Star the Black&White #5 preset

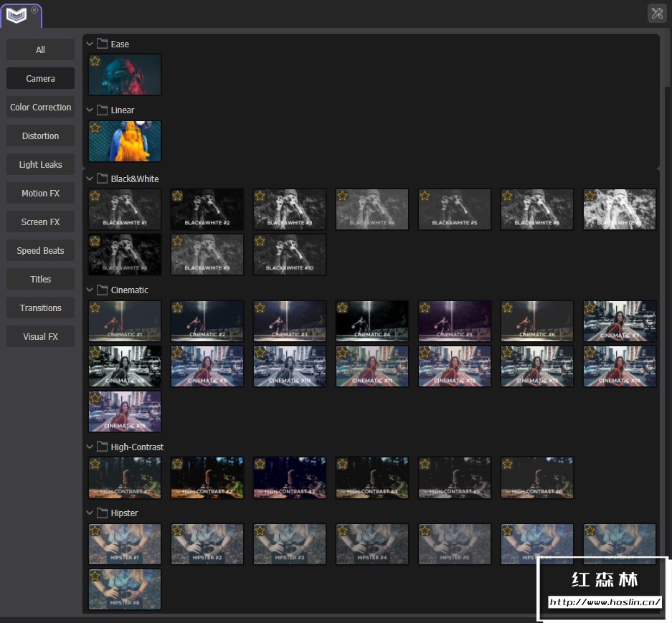click(425, 196)
